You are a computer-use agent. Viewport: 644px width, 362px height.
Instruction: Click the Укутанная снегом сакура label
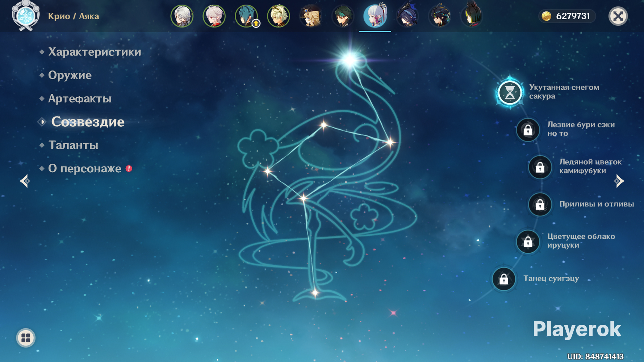564,92
